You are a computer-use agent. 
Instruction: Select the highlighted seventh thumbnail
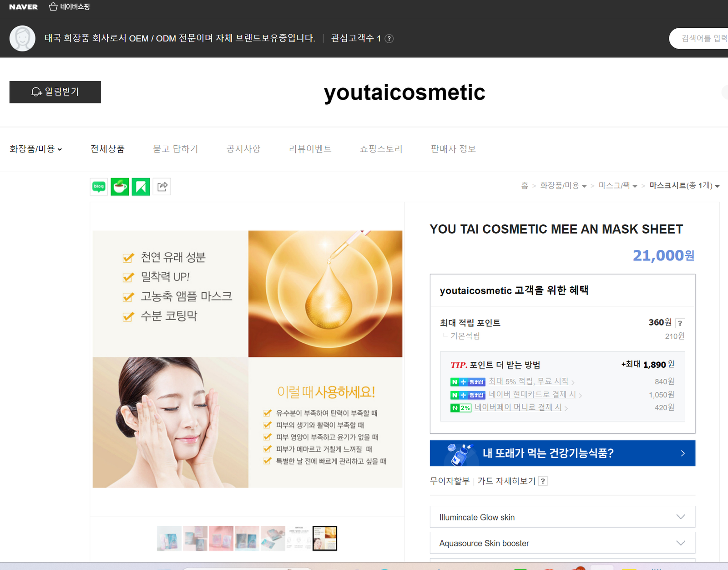(x=325, y=538)
